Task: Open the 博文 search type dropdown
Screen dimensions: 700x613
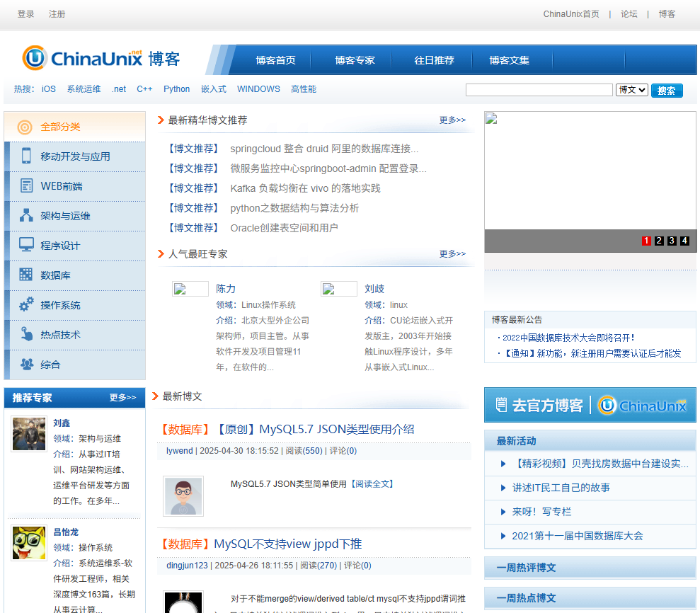Action: pyautogui.click(x=631, y=90)
